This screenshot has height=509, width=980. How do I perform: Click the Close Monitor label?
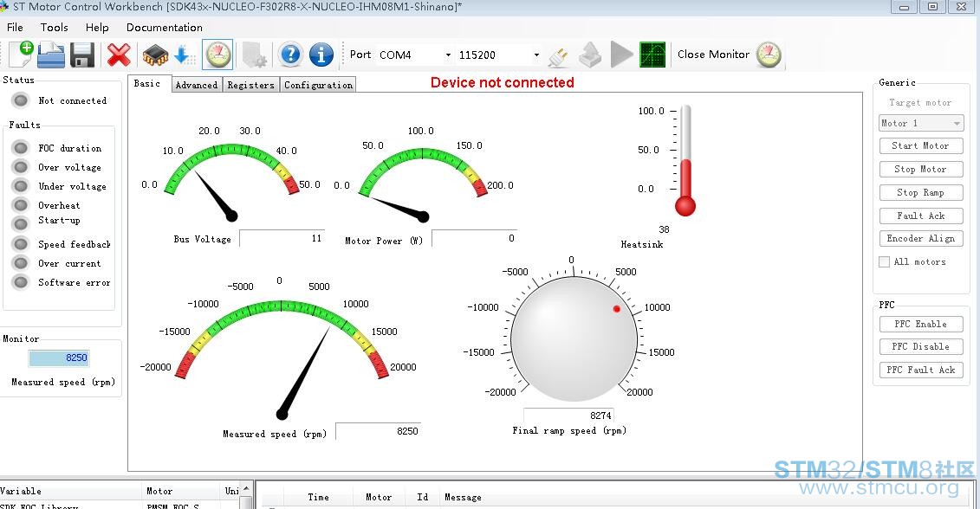tap(713, 55)
